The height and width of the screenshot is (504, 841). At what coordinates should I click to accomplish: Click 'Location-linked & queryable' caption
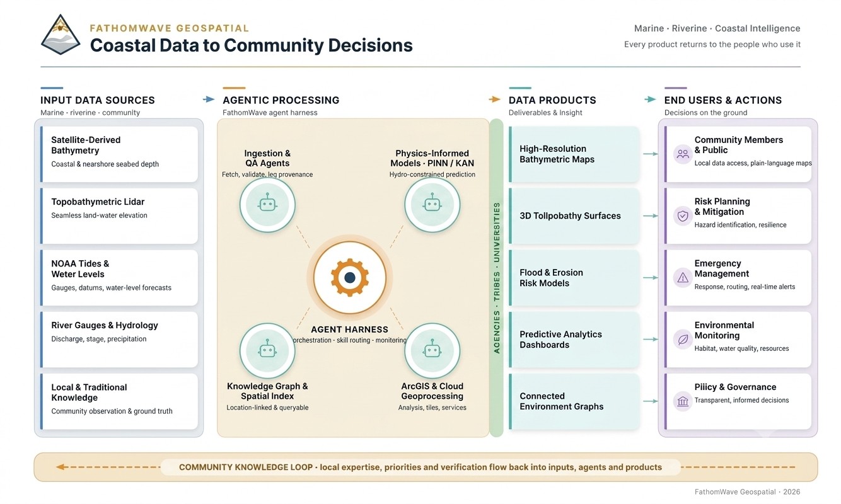point(267,408)
